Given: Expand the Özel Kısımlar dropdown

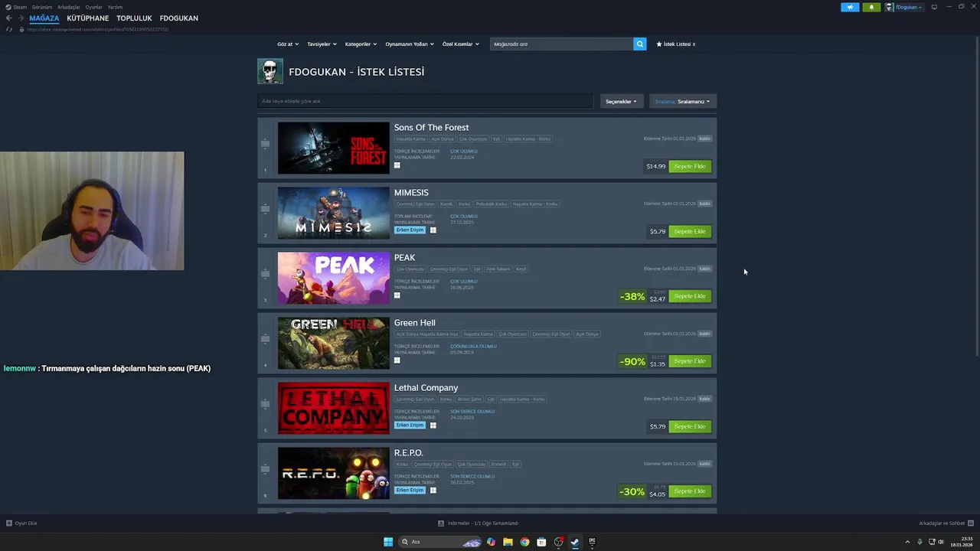Looking at the screenshot, I should [460, 44].
